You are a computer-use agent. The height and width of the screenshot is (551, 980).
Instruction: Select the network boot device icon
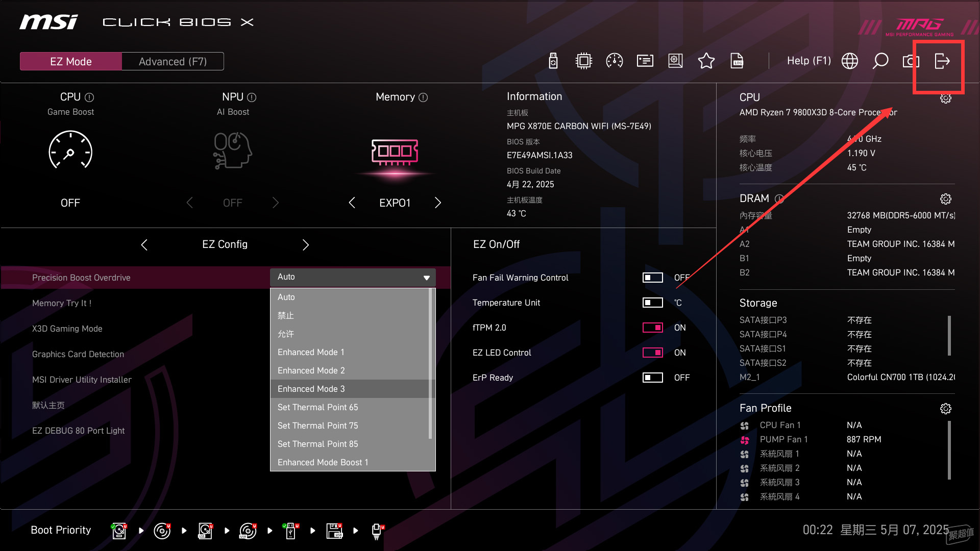[x=377, y=531]
